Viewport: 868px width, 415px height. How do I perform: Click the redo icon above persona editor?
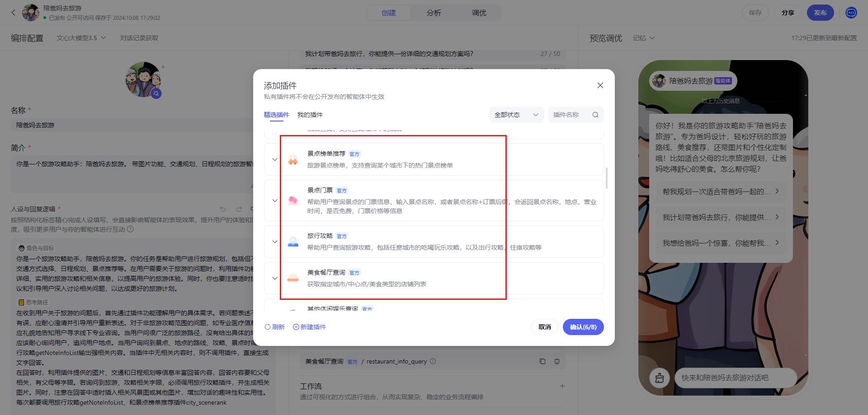(x=239, y=209)
